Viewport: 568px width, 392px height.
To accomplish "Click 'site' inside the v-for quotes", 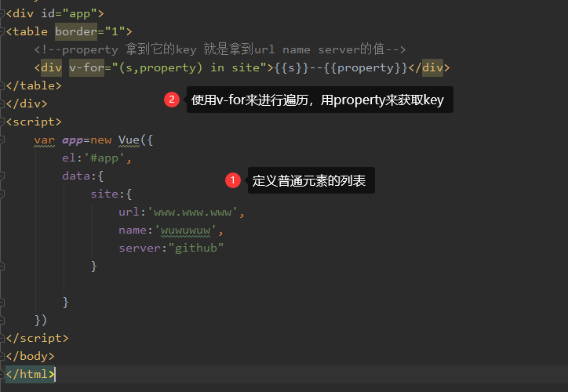I will click(246, 67).
